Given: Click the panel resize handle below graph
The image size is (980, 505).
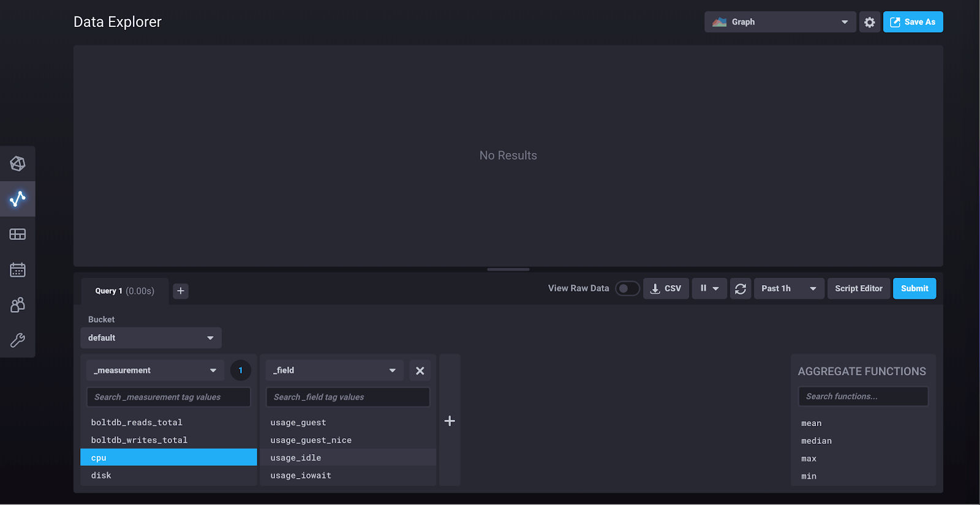Looking at the screenshot, I should point(508,269).
